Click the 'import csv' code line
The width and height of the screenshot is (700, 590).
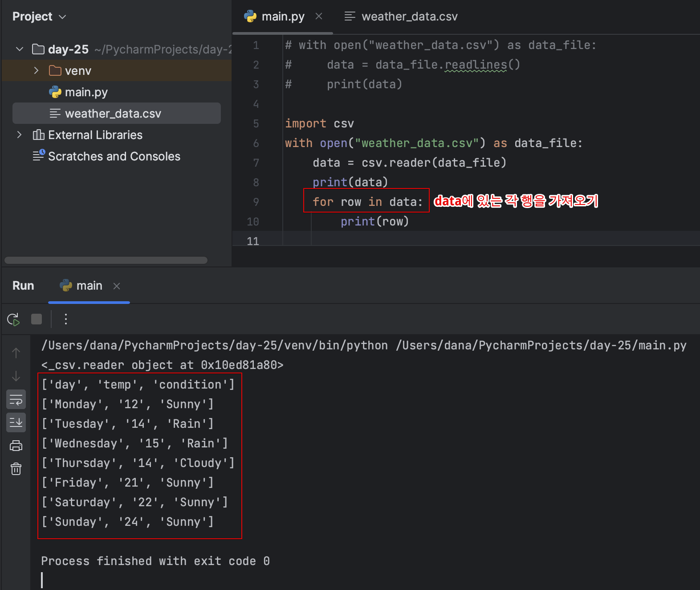[x=319, y=123]
